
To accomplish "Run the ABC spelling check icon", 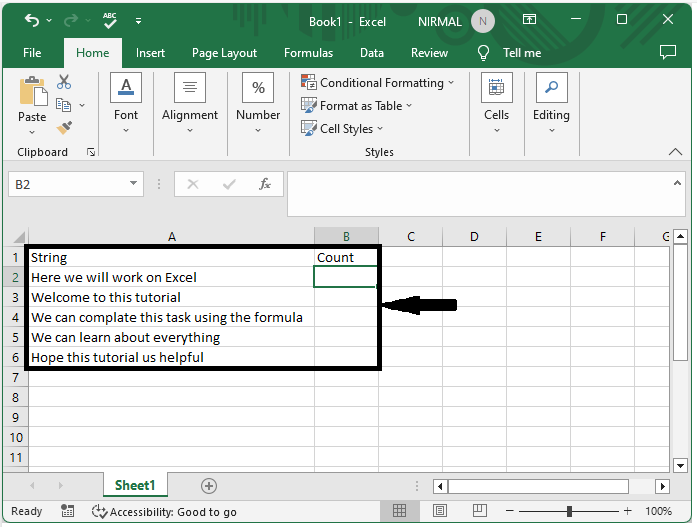I will click(x=109, y=20).
